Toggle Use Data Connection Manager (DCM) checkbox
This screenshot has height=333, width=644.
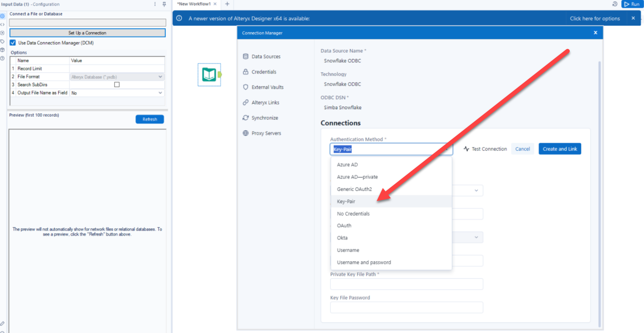point(13,43)
